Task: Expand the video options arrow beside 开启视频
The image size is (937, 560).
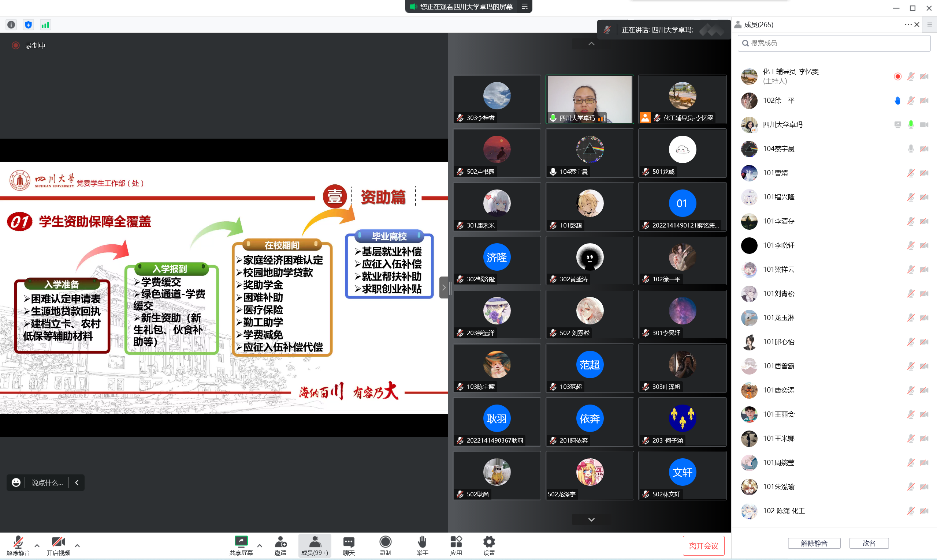Action: (x=77, y=545)
